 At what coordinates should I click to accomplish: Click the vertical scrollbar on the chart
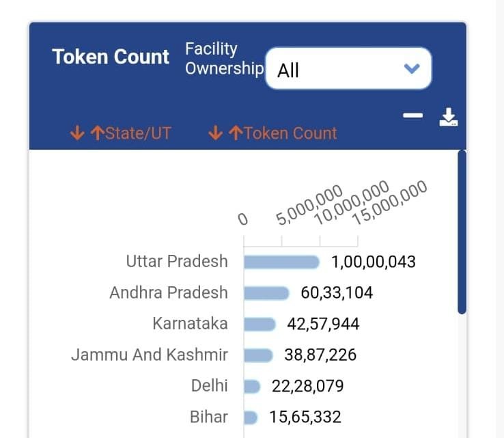tap(462, 232)
